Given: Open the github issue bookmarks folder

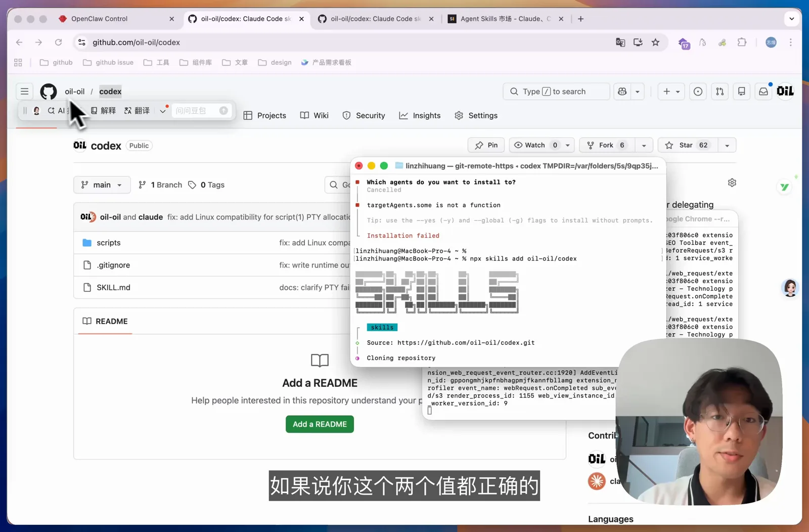Looking at the screenshot, I should [x=108, y=62].
